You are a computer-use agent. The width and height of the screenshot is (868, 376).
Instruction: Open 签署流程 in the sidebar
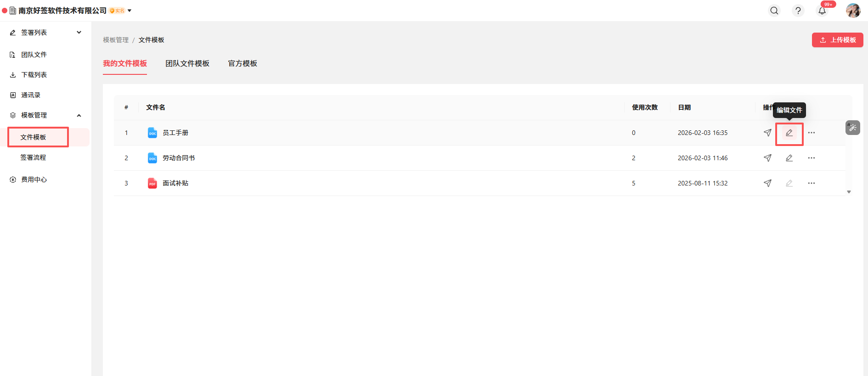pos(33,157)
